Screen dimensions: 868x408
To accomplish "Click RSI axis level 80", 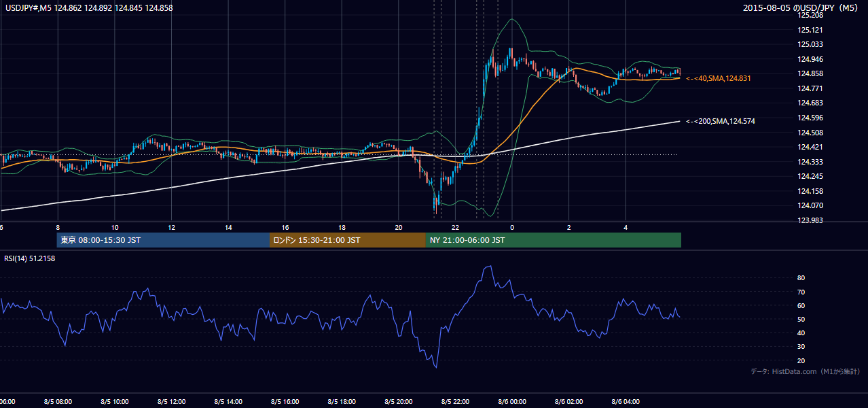I will point(801,278).
